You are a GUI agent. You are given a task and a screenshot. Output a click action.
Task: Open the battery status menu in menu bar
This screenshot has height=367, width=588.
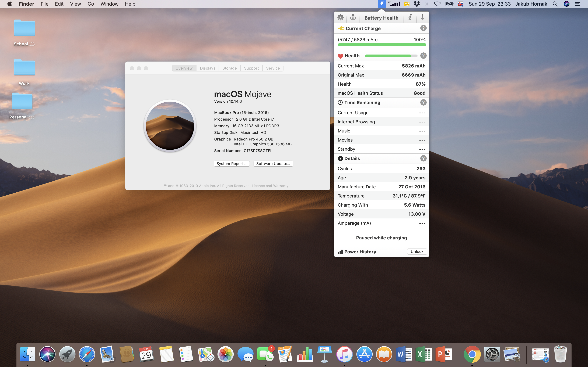449,4
